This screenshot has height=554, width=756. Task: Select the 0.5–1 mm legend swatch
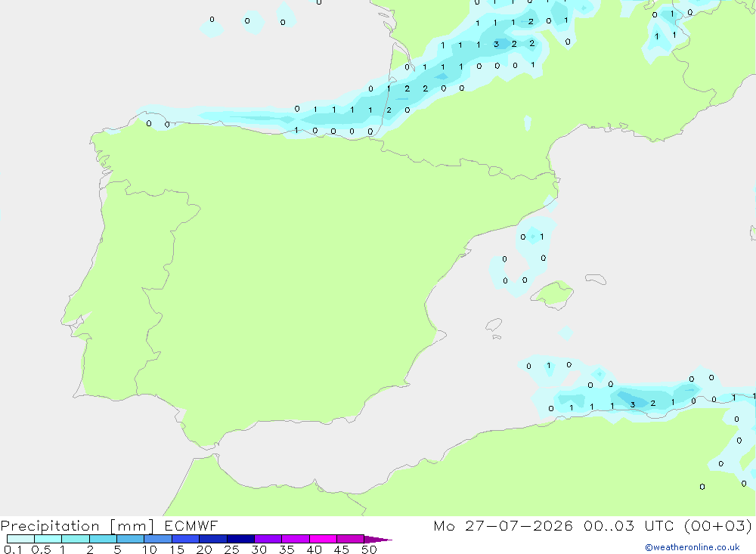coord(48,539)
